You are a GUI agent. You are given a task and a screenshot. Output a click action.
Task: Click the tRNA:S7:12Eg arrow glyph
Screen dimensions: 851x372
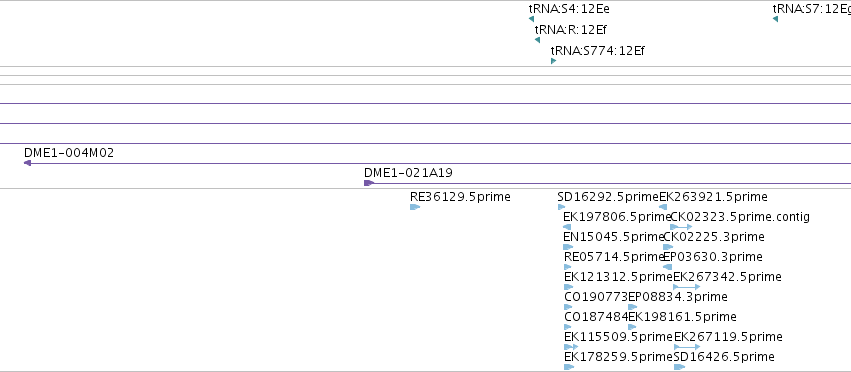776,19
